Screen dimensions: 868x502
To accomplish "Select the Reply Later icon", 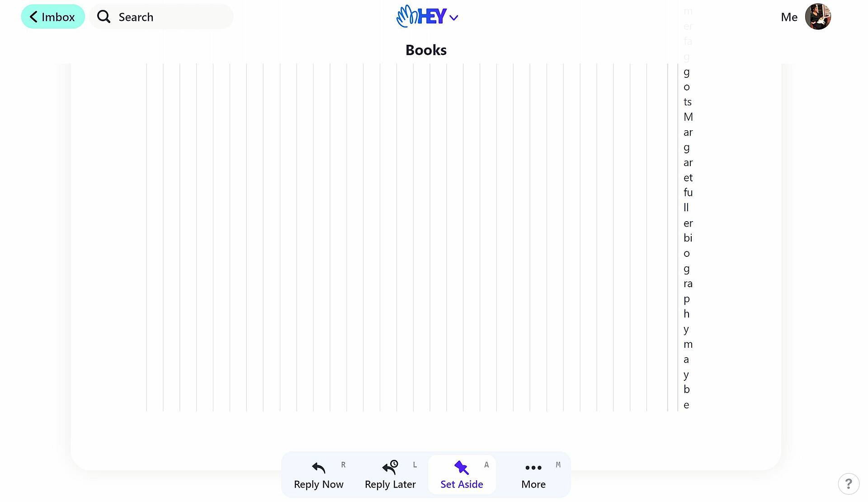I will (x=390, y=468).
